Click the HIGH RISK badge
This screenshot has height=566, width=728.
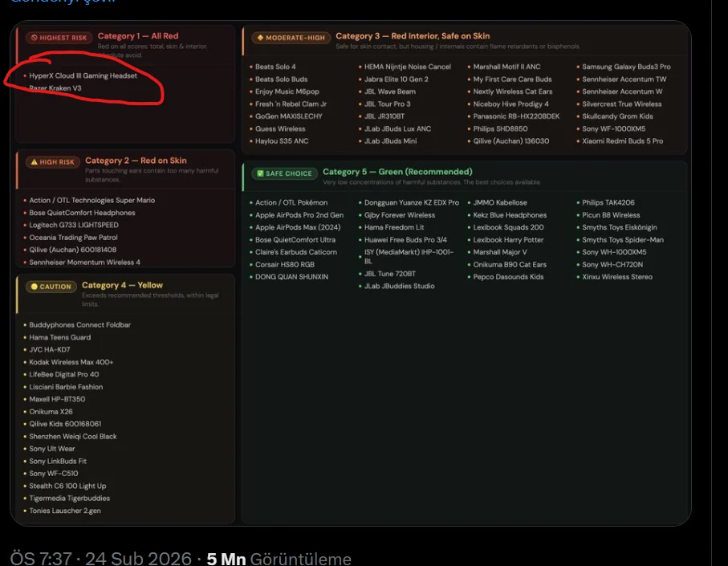(52, 162)
